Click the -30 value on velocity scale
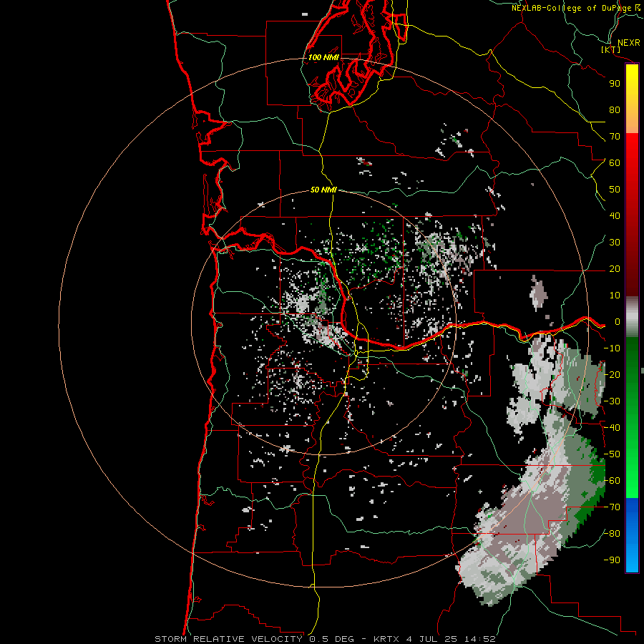Screen dimensions: 644x644 pos(612,401)
